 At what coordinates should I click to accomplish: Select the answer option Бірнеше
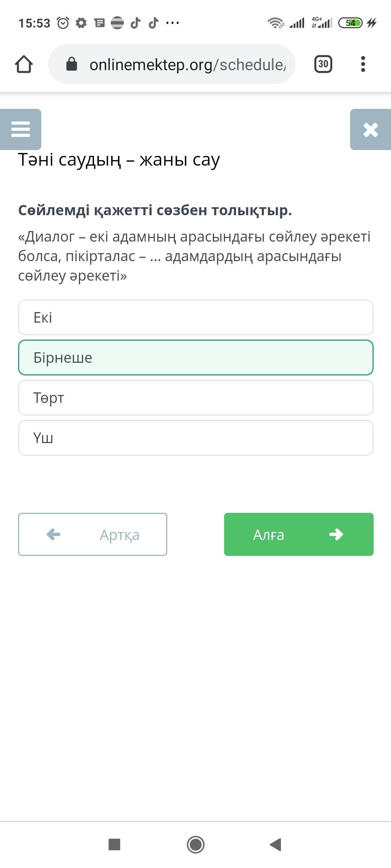pos(195,358)
